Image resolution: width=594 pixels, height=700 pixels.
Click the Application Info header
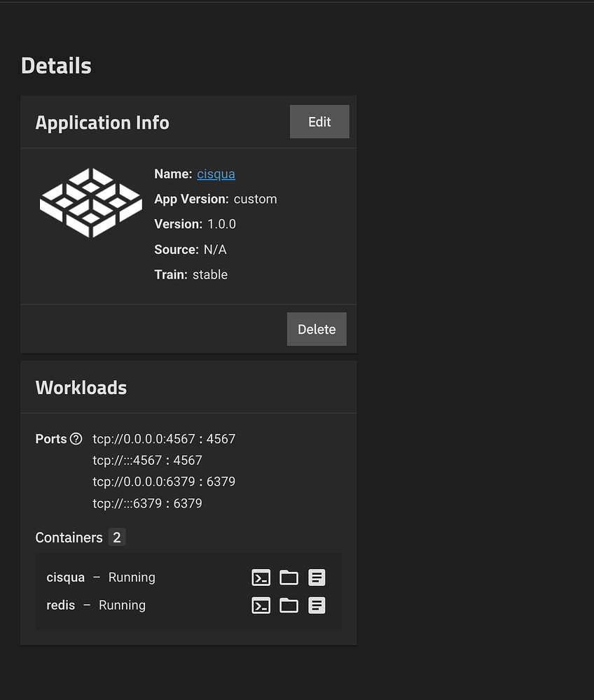pos(102,122)
